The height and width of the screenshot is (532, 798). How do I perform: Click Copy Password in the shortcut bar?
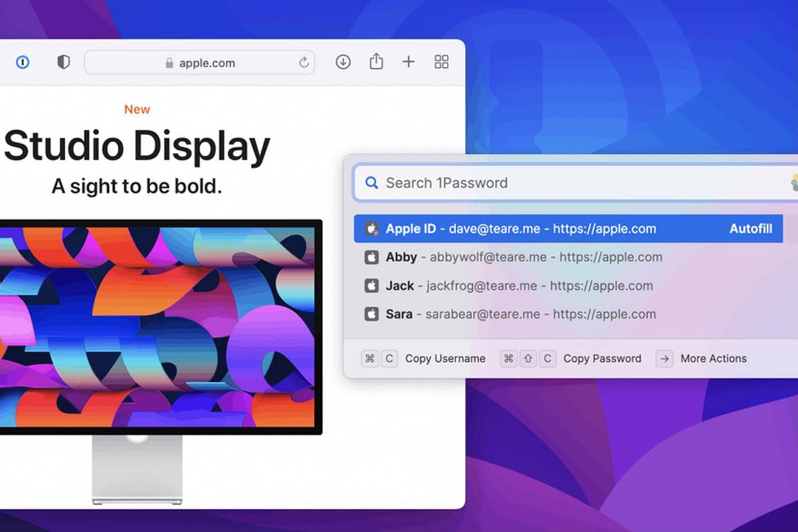coord(602,358)
